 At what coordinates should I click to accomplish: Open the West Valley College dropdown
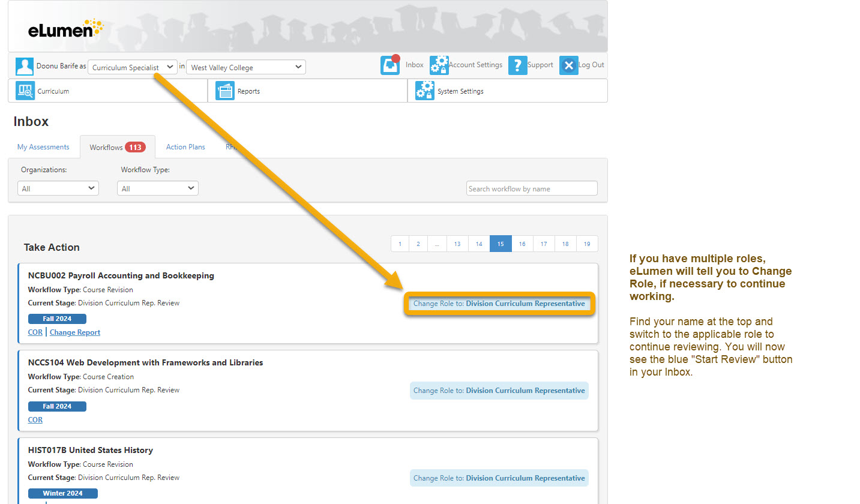(246, 67)
